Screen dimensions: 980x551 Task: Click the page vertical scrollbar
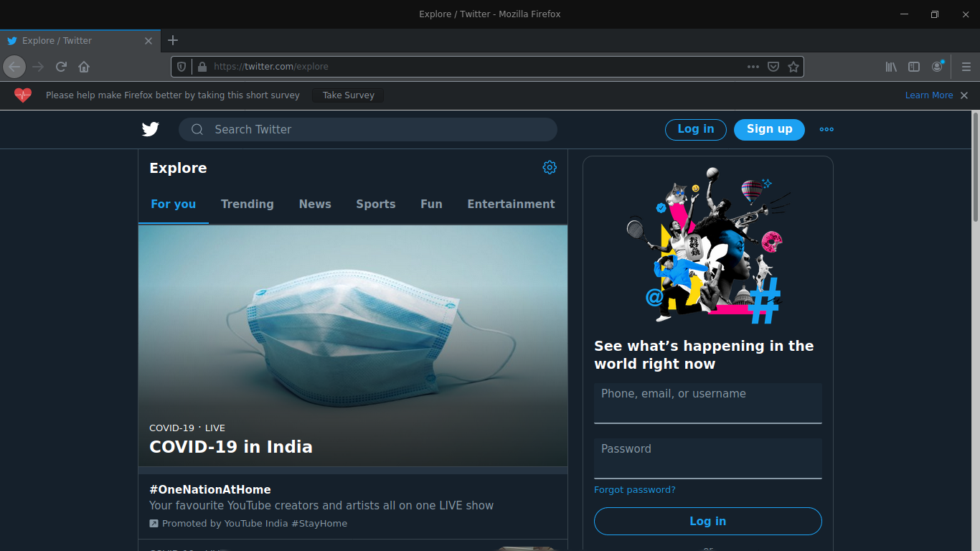tap(976, 166)
